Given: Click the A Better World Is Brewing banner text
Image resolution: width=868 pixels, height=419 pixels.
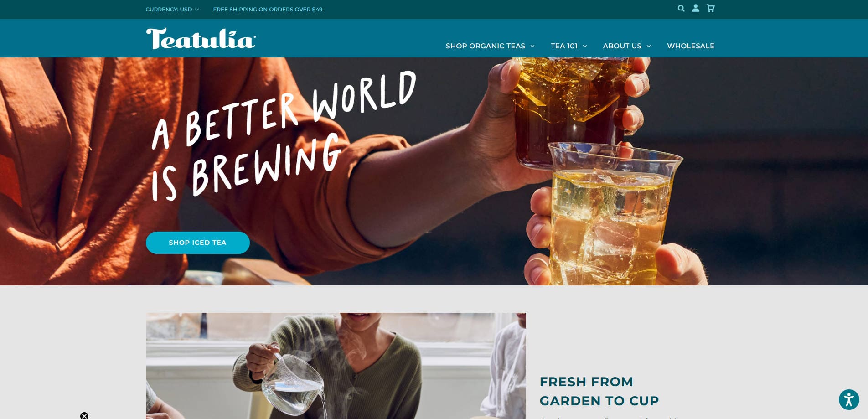Looking at the screenshot, I should tap(284, 137).
